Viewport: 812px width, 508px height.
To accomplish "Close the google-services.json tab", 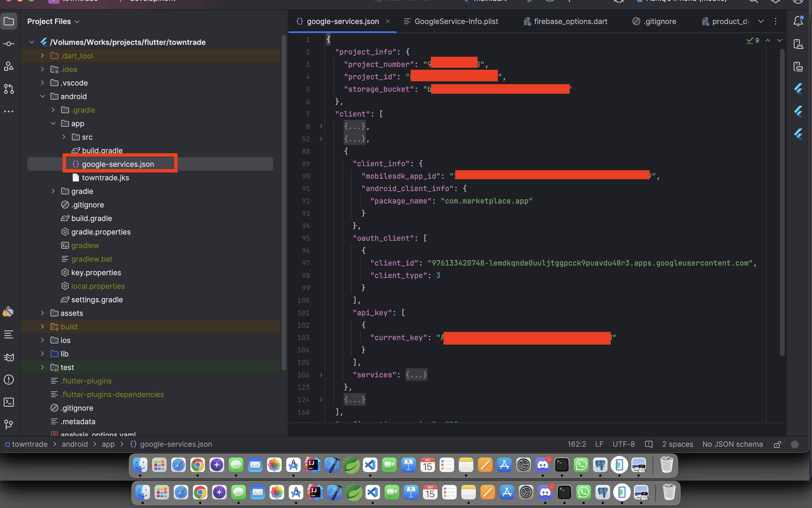I will (388, 21).
